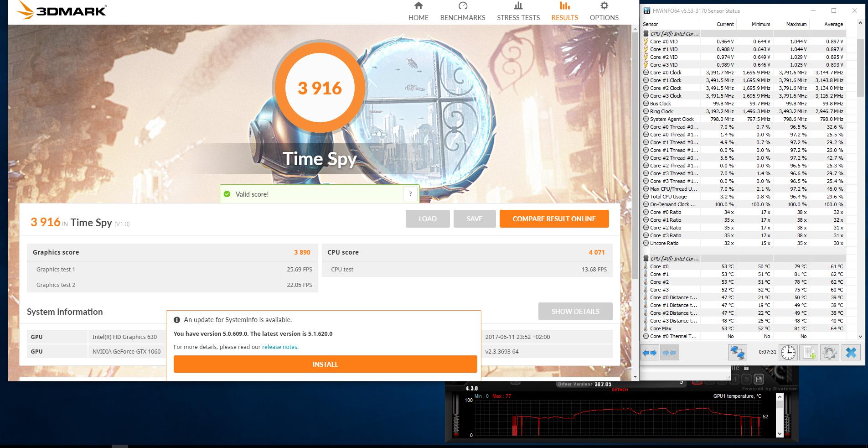Click HWiNFO collapse columns arrows button
The width and height of the screenshot is (868, 448).
pos(669,353)
